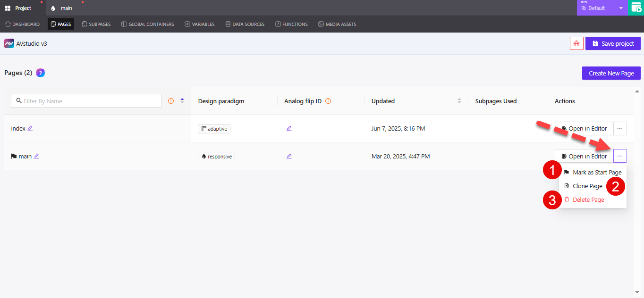This screenshot has width=644, height=298.
Task: Open main page in Editor
Action: tap(584, 156)
